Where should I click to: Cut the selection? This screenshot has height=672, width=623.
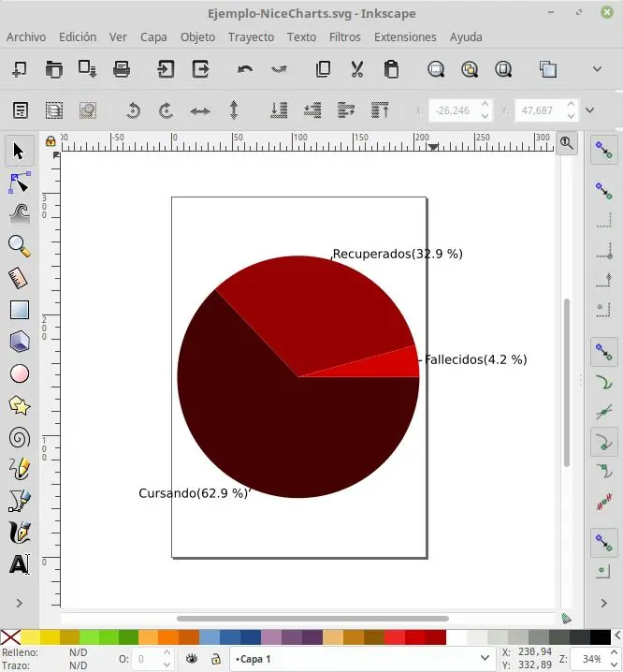click(x=357, y=69)
